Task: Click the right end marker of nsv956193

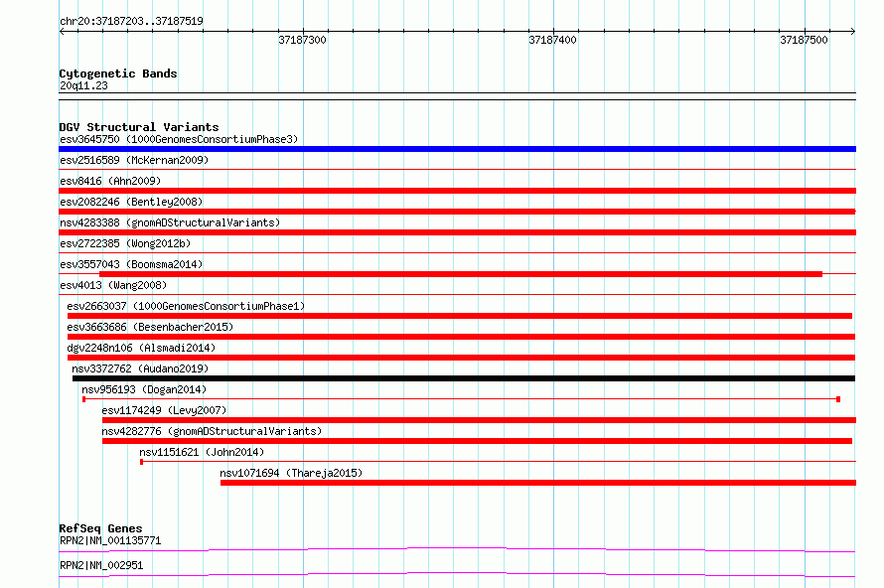Action: tap(838, 399)
